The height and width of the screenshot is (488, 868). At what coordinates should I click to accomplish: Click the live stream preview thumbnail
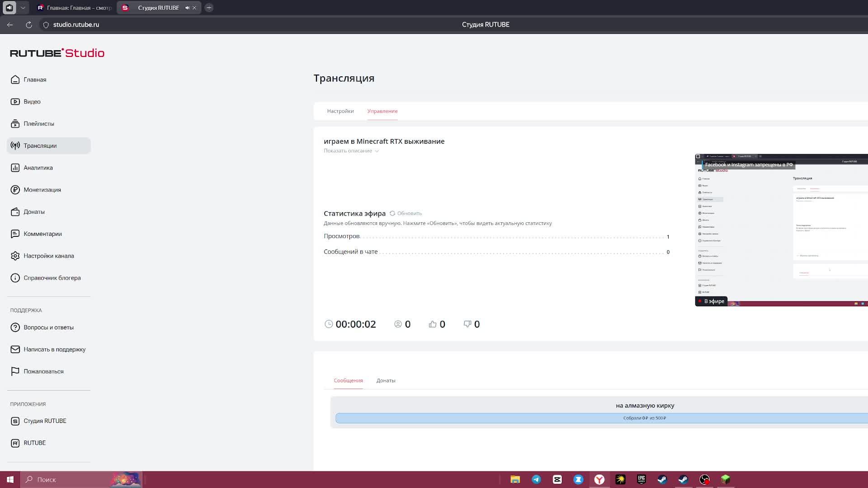pos(781,230)
